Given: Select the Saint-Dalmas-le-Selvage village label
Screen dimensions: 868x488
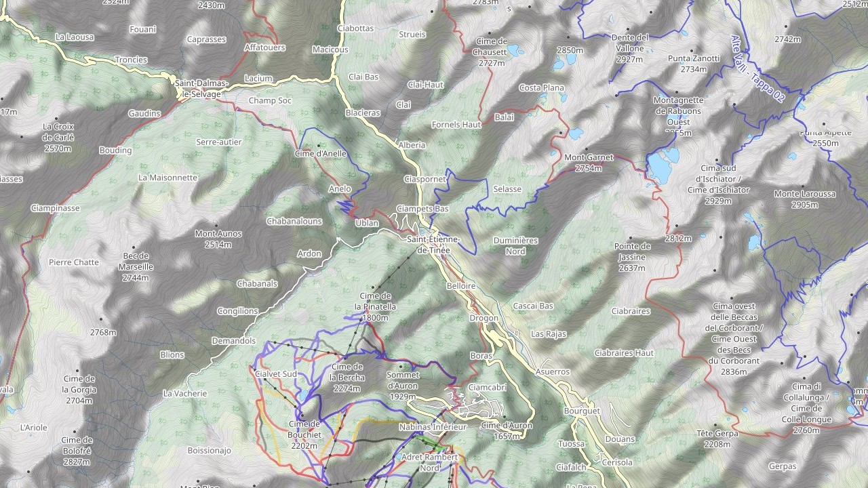Looking at the screenshot, I should point(202,89).
